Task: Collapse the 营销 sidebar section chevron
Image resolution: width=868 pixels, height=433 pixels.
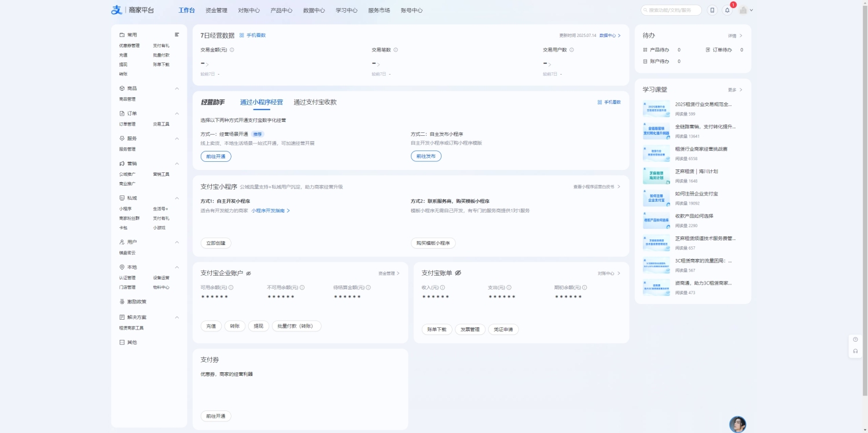Action: (177, 164)
